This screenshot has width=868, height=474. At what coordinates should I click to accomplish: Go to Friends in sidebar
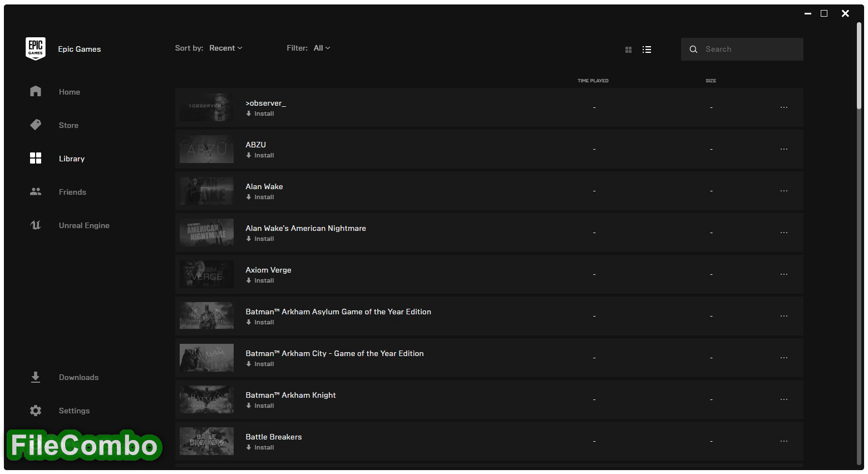(x=72, y=192)
